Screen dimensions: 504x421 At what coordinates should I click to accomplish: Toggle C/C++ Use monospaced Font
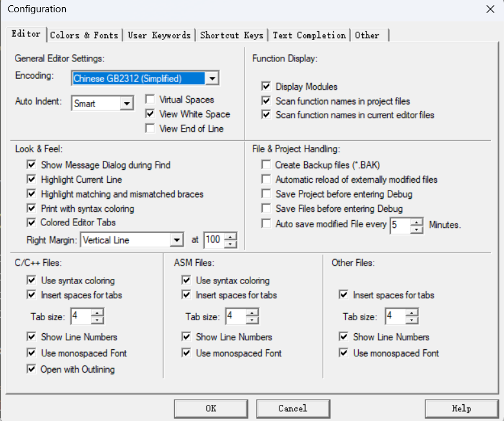32,353
